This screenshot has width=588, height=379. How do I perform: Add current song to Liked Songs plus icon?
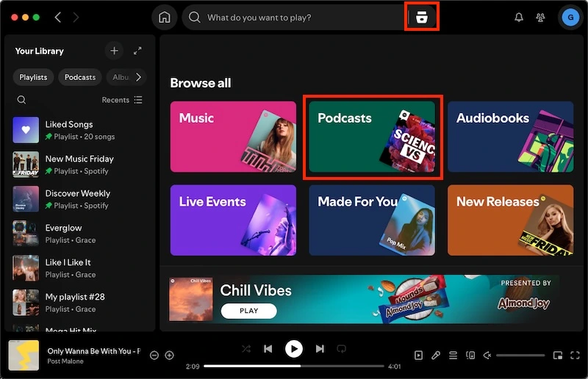(170, 355)
